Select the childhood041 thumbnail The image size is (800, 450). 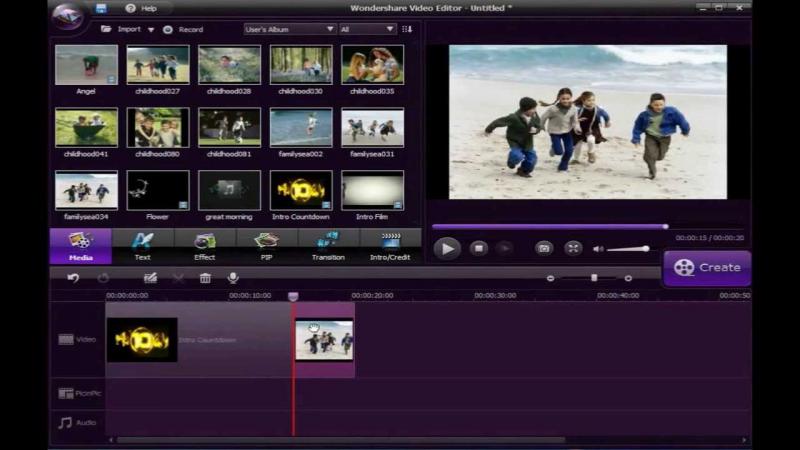pos(86,127)
